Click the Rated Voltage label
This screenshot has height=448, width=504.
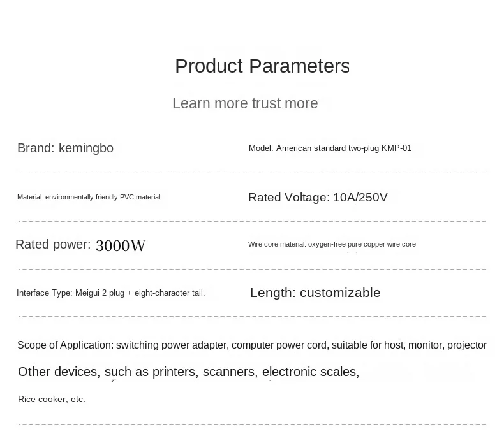[x=288, y=198]
